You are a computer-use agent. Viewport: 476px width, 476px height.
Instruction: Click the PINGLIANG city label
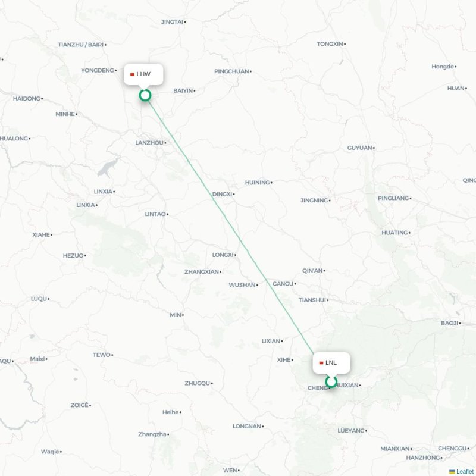pyautogui.click(x=394, y=198)
